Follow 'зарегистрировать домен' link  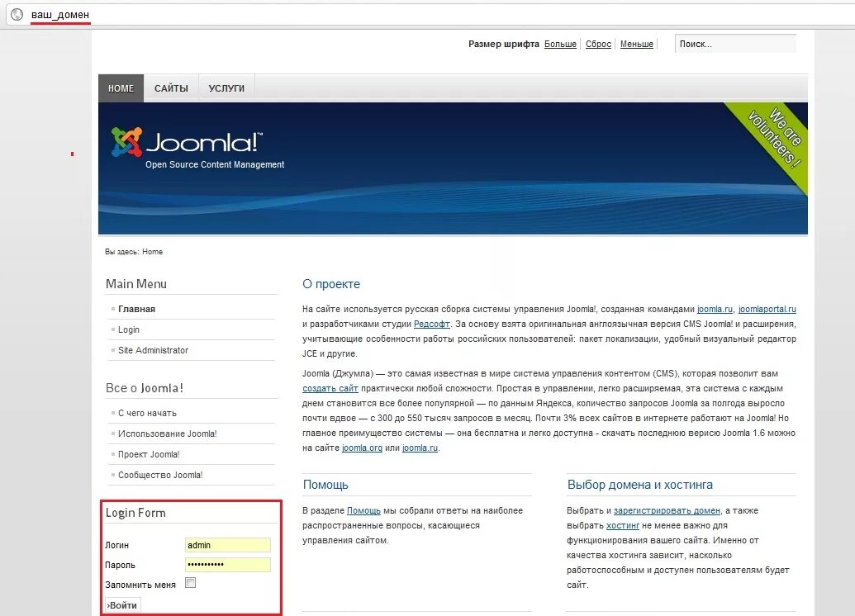667,511
